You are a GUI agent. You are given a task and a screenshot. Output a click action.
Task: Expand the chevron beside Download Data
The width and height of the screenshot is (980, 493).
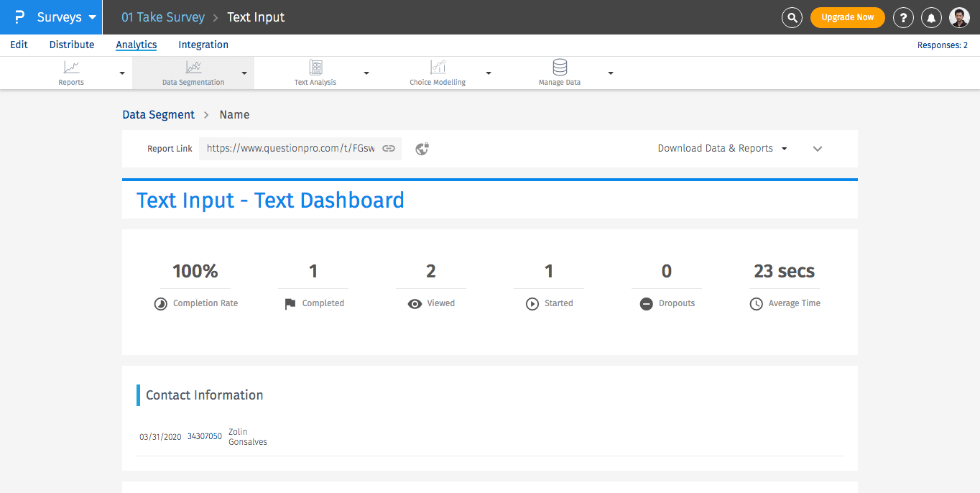coord(817,149)
